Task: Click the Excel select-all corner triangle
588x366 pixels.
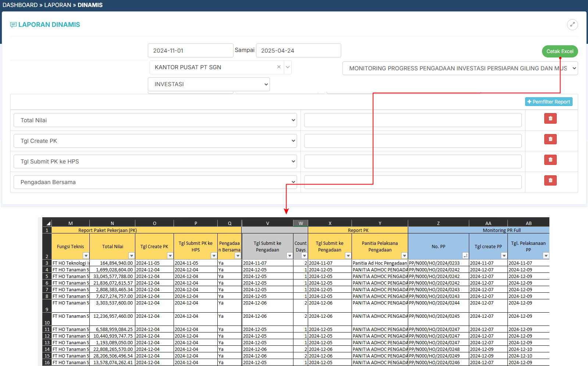Action: 48,223
